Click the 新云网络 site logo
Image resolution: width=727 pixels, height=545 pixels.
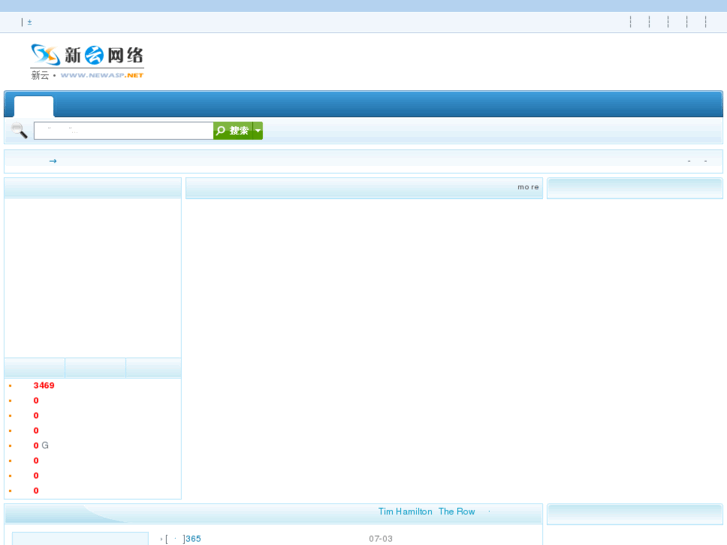tap(87, 61)
